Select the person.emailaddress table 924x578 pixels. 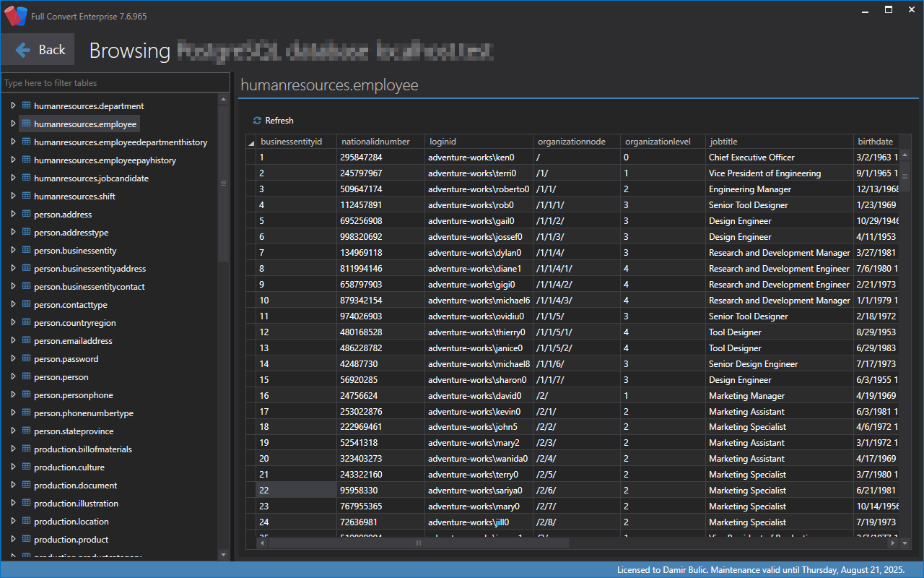tap(72, 341)
